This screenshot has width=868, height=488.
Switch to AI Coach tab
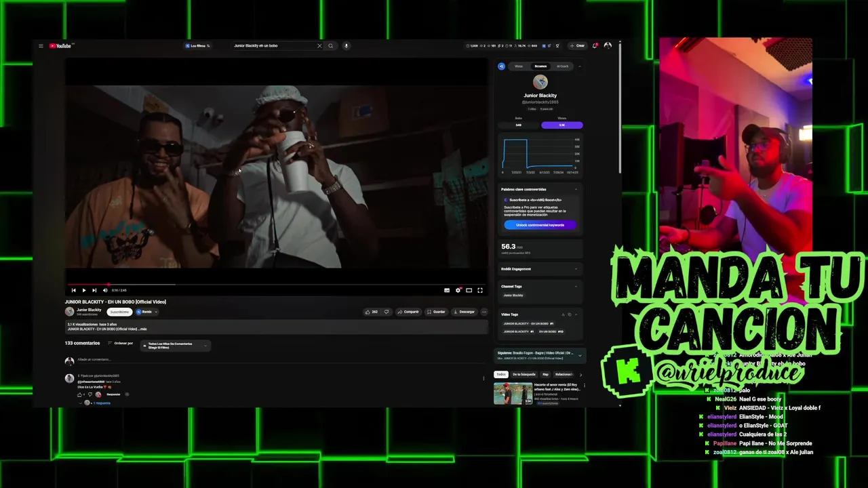click(563, 66)
